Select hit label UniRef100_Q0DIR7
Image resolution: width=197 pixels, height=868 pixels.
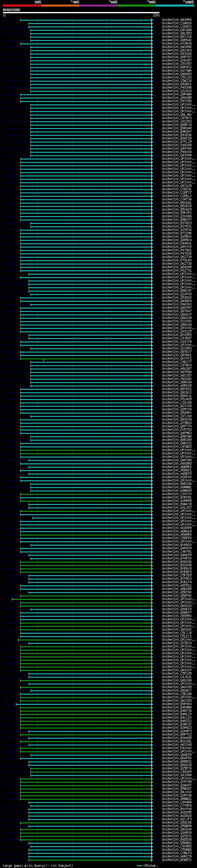(x=176, y=61)
